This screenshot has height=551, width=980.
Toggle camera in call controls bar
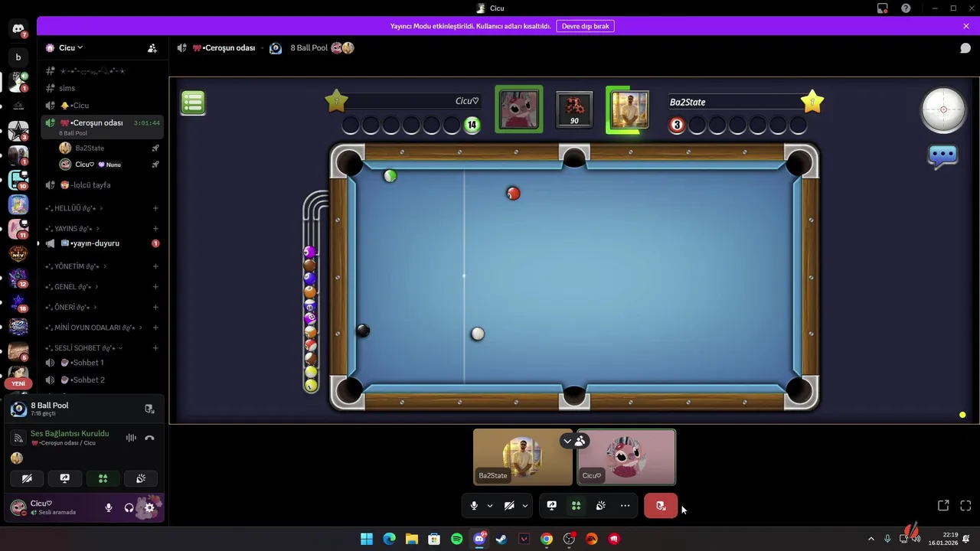coord(509,506)
